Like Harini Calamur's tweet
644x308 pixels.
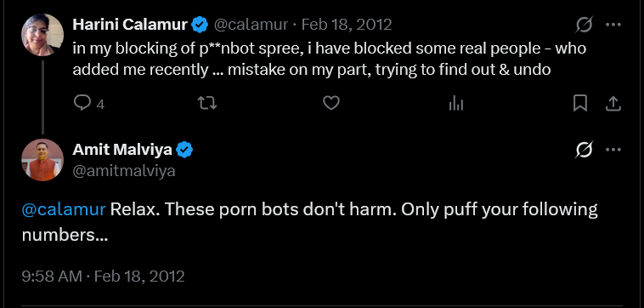coord(331,103)
